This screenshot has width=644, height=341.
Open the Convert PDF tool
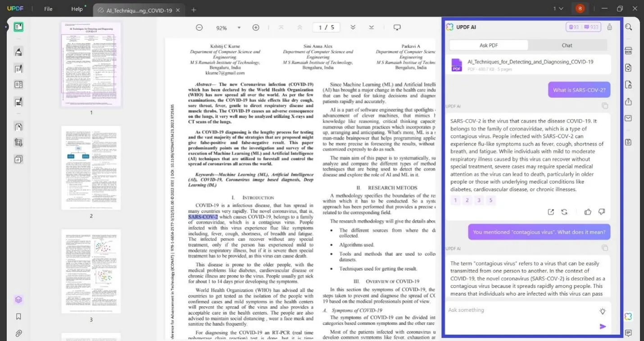click(629, 68)
